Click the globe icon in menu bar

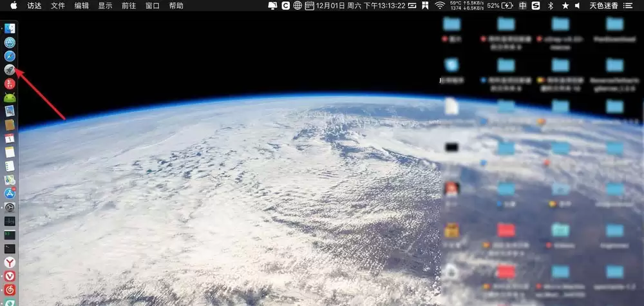coord(298,5)
